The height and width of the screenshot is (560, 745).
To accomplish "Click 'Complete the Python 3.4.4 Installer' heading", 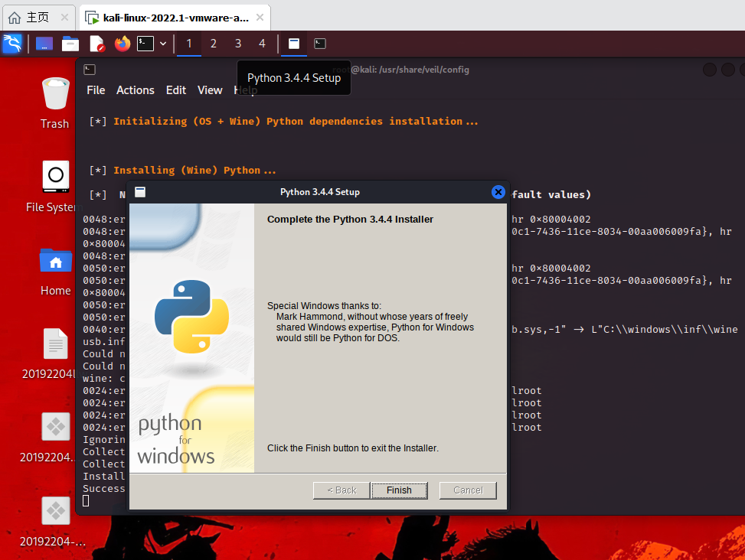I will click(350, 220).
